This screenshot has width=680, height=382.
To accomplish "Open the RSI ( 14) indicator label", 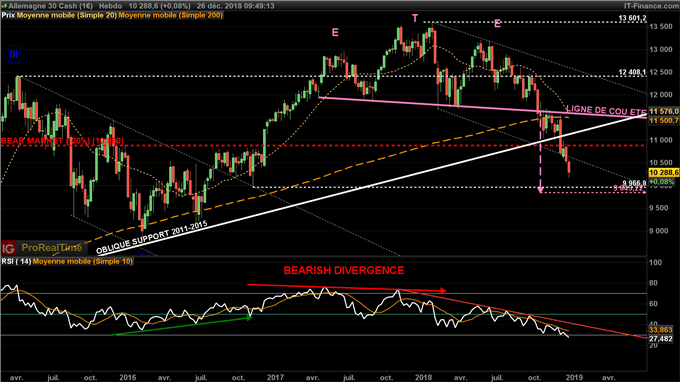I will pos(16,261).
